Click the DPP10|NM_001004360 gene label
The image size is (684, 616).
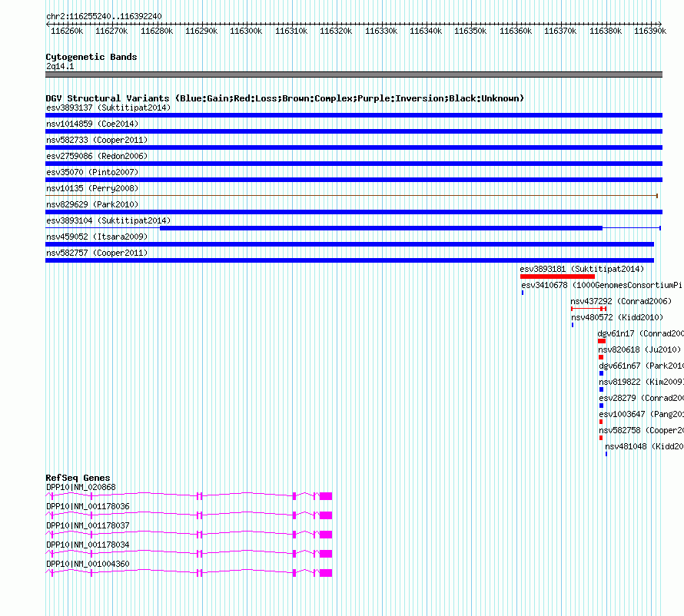(x=88, y=564)
